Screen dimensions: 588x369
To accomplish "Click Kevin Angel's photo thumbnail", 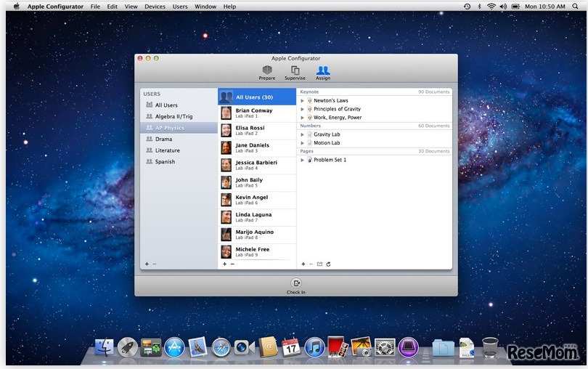I will (x=226, y=200).
